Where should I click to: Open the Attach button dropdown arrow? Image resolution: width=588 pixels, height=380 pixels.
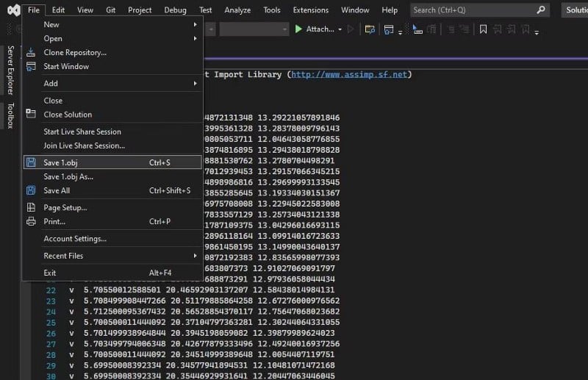click(x=340, y=29)
